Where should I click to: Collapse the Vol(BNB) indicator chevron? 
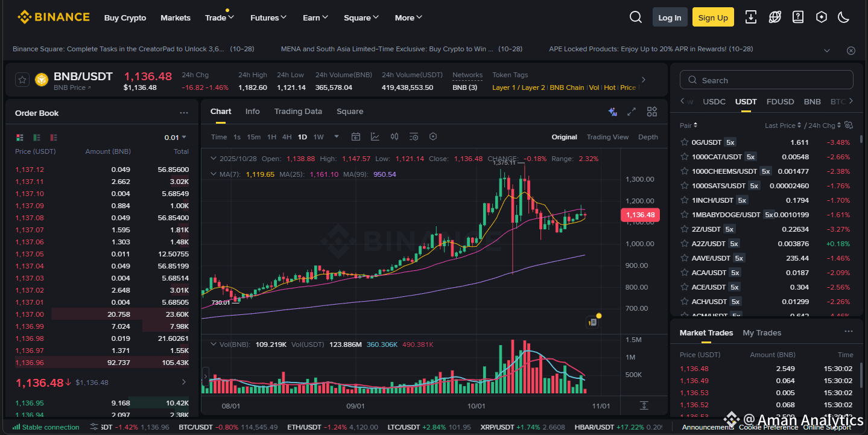click(213, 344)
